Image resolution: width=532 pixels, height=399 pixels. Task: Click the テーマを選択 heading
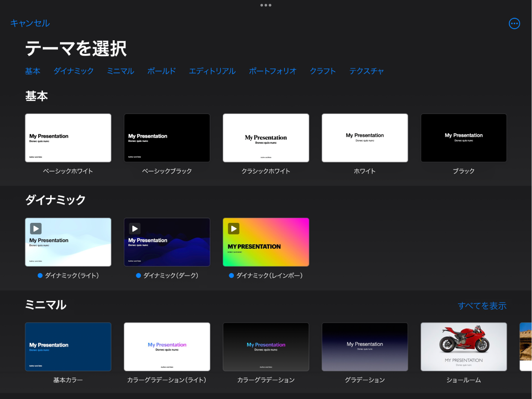click(x=76, y=49)
